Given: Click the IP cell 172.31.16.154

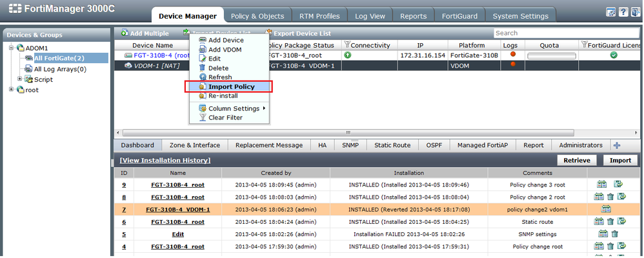Looking at the screenshot, I should tap(422, 55).
